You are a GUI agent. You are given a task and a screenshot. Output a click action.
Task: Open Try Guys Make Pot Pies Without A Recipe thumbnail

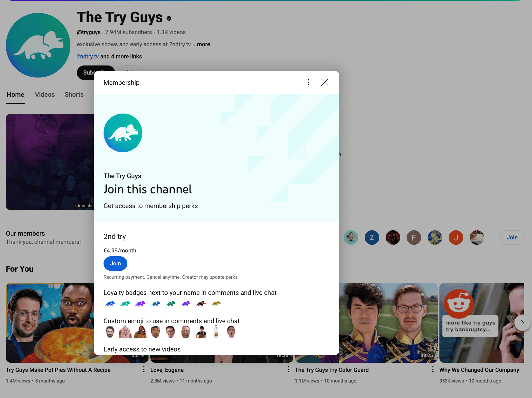[50, 323]
